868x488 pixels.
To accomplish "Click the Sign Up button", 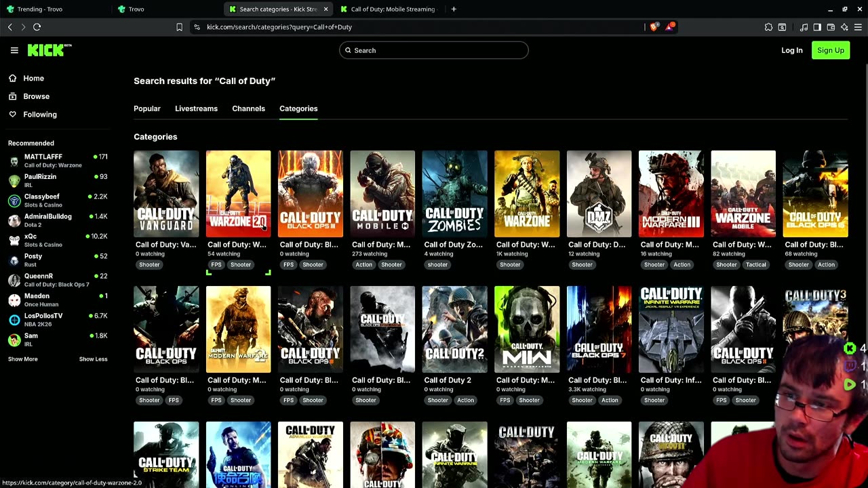I will click(831, 50).
